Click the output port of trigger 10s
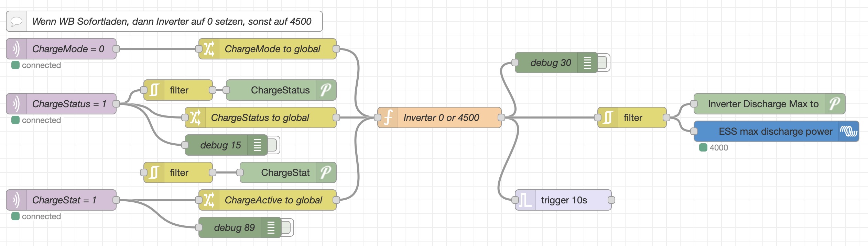This screenshot has height=246, width=868. tap(611, 200)
